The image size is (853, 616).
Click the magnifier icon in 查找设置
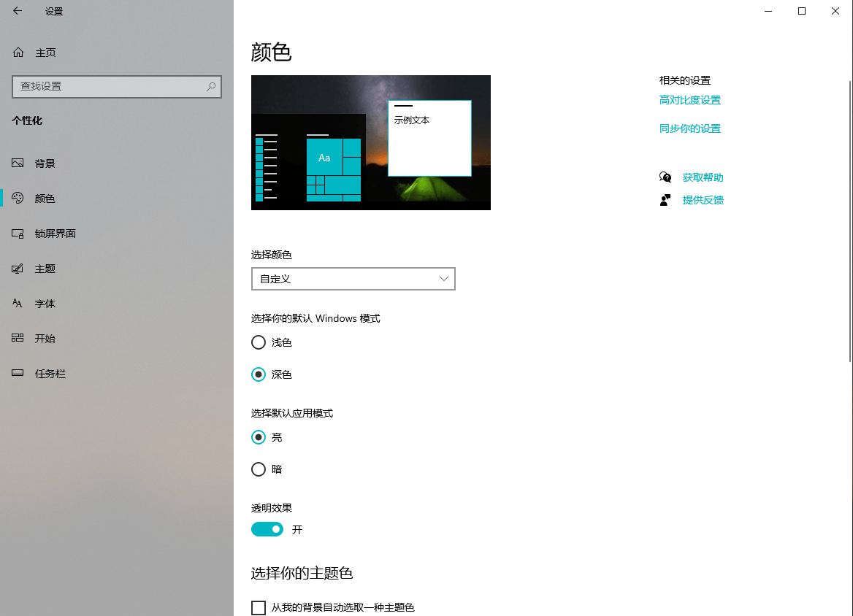click(210, 87)
